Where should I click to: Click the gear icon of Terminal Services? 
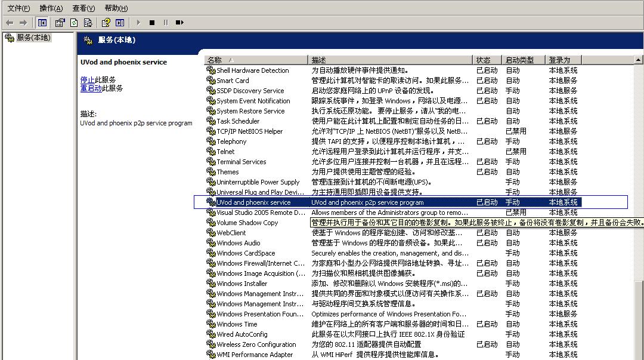point(210,162)
